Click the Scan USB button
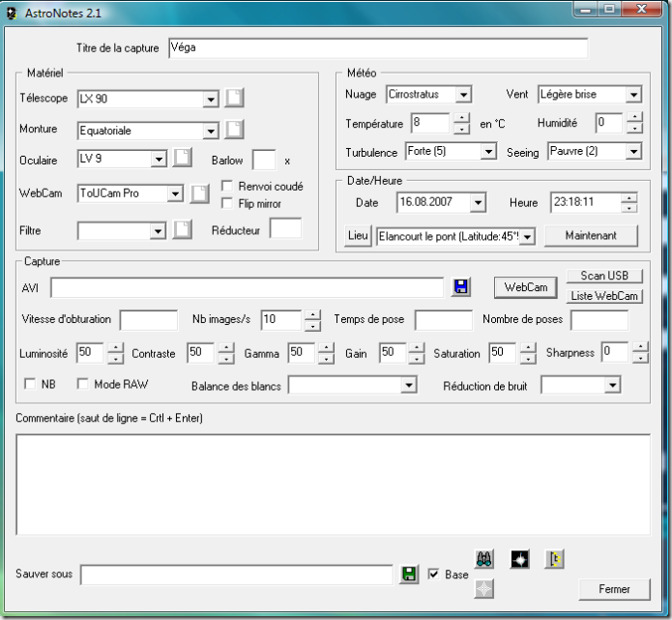 tap(604, 277)
